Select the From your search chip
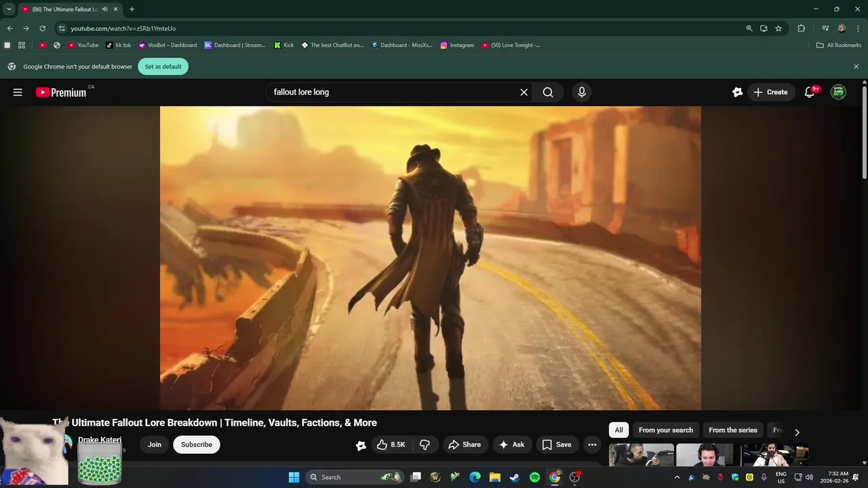Image resolution: width=868 pixels, height=488 pixels. click(666, 430)
